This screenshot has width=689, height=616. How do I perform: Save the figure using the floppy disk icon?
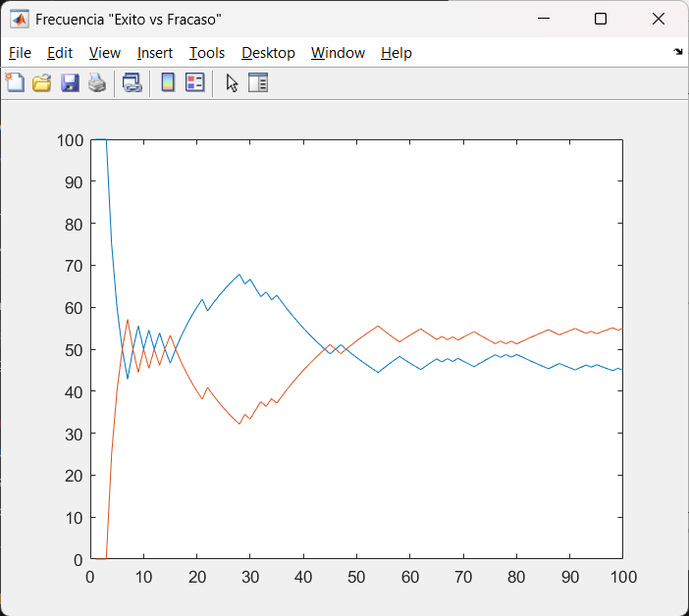click(x=70, y=83)
